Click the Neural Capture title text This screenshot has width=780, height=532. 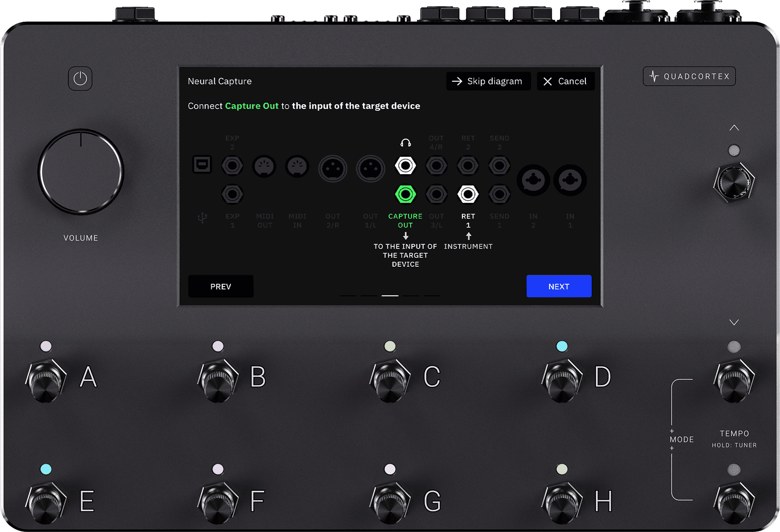click(220, 81)
